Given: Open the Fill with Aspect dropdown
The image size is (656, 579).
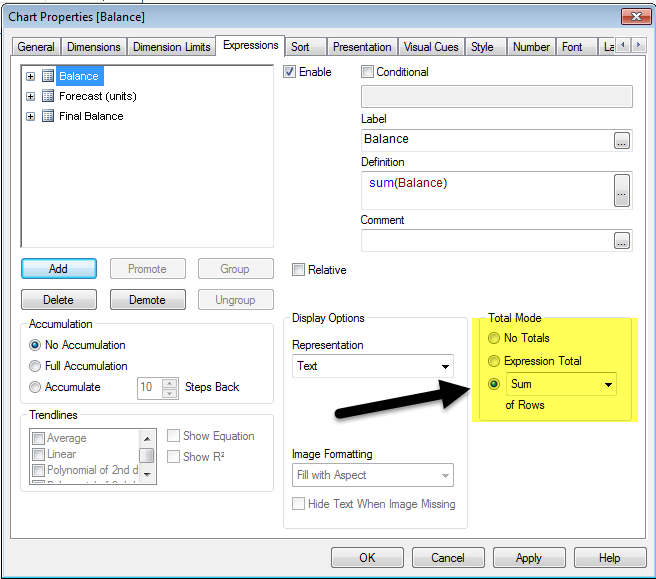Looking at the screenshot, I should tap(373, 475).
